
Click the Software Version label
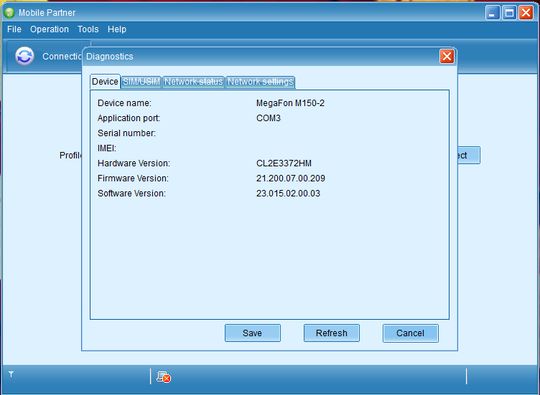132,194
